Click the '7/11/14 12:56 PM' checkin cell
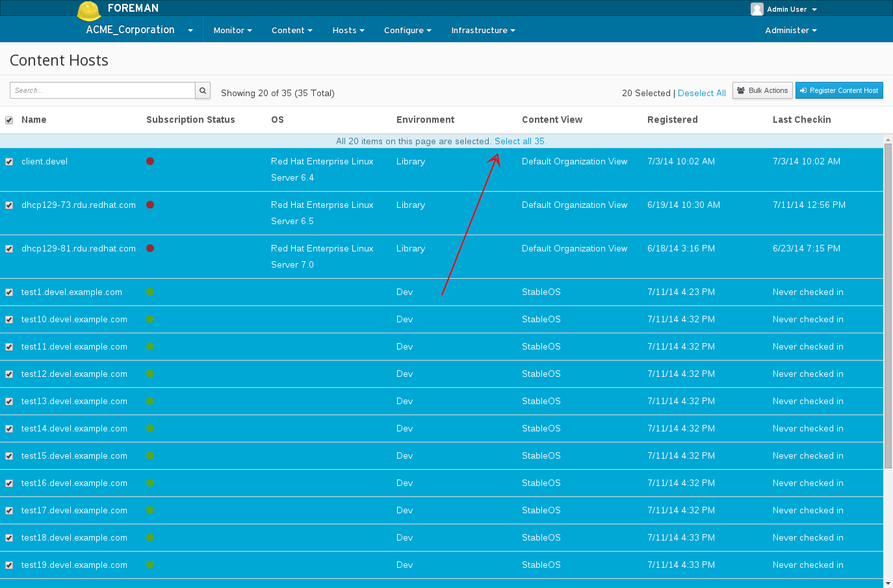The image size is (893, 588). (x=809, y=205)
